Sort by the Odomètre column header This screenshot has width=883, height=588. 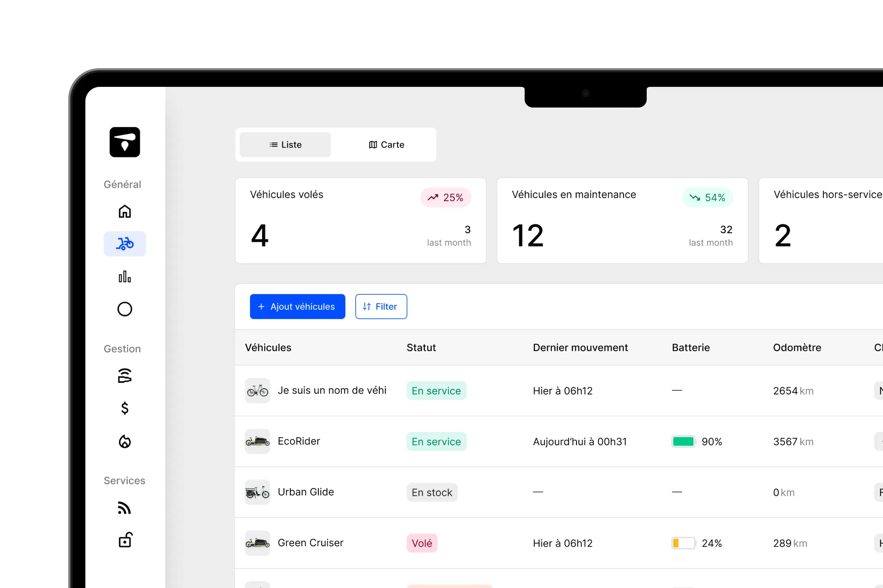point(797,348)
